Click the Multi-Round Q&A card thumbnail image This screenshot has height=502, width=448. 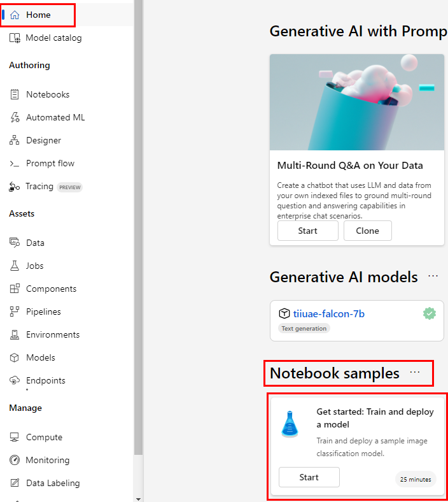[x=356, y=102]
